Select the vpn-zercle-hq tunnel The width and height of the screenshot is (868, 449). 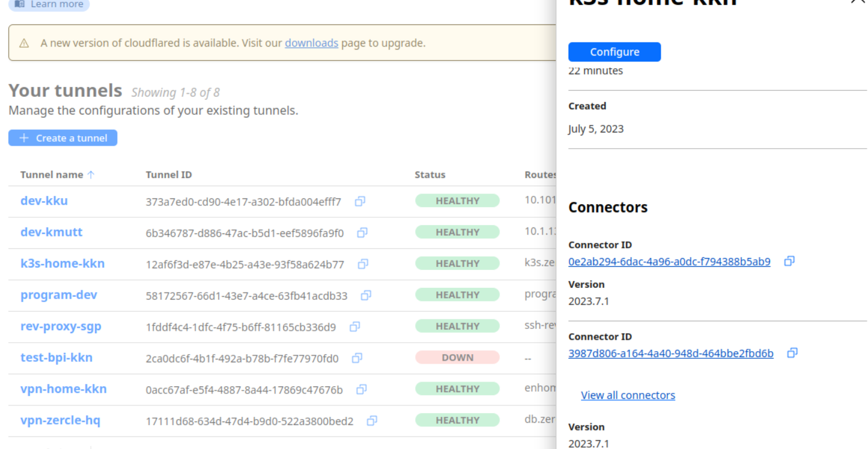coord(60,420)
